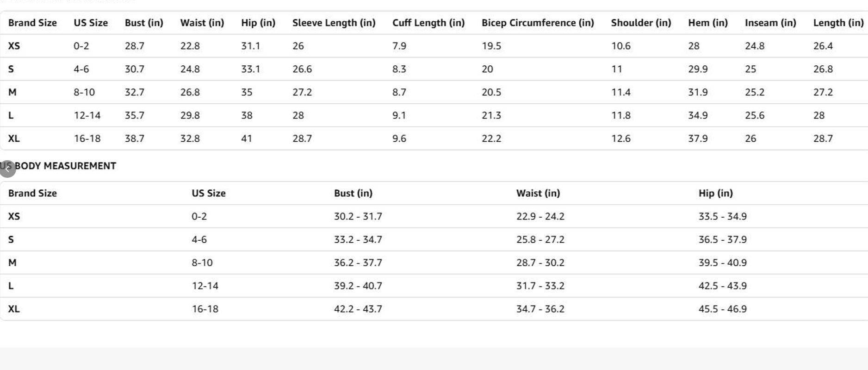
Task: Select the Shoulder (in) column header
Action: click(641, 23)
